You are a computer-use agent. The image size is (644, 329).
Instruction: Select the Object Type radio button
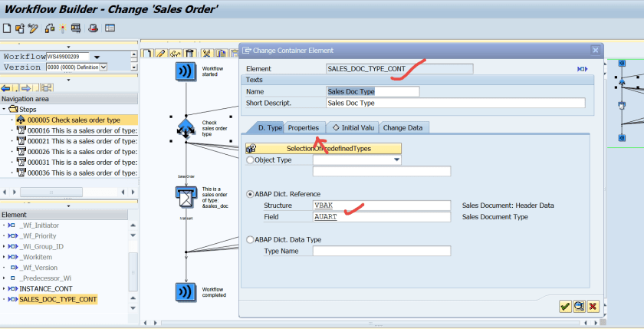(x=250, y=160)
